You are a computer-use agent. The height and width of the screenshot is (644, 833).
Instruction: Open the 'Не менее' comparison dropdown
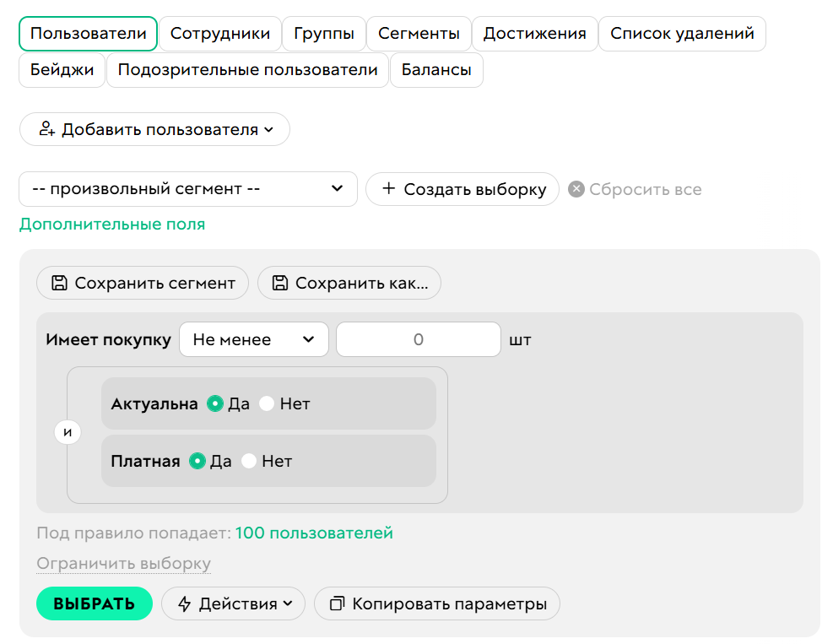click(254, 339)
